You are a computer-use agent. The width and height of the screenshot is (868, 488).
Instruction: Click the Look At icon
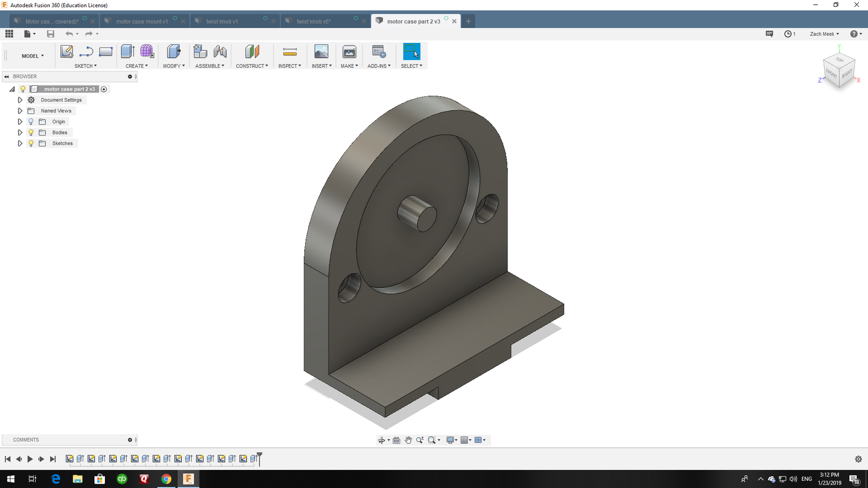(396, 440)
